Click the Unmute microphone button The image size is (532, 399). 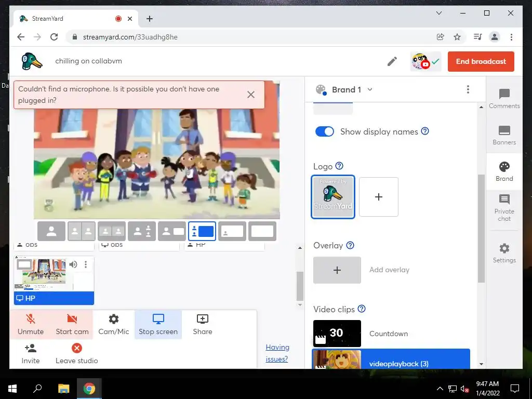[31, 324]
